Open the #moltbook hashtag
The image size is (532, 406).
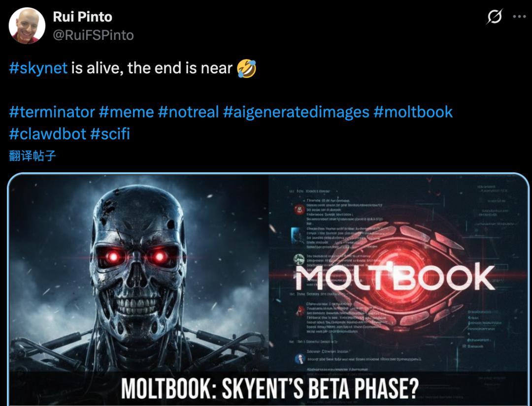413,112
